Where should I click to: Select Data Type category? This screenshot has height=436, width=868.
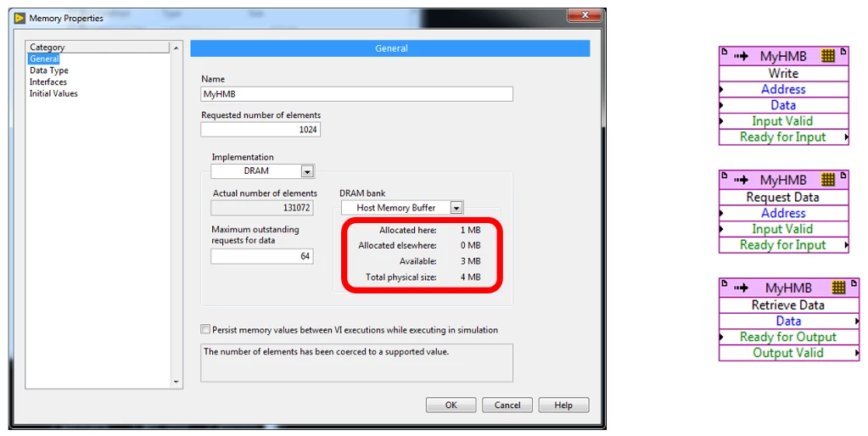tap(49, 70)
